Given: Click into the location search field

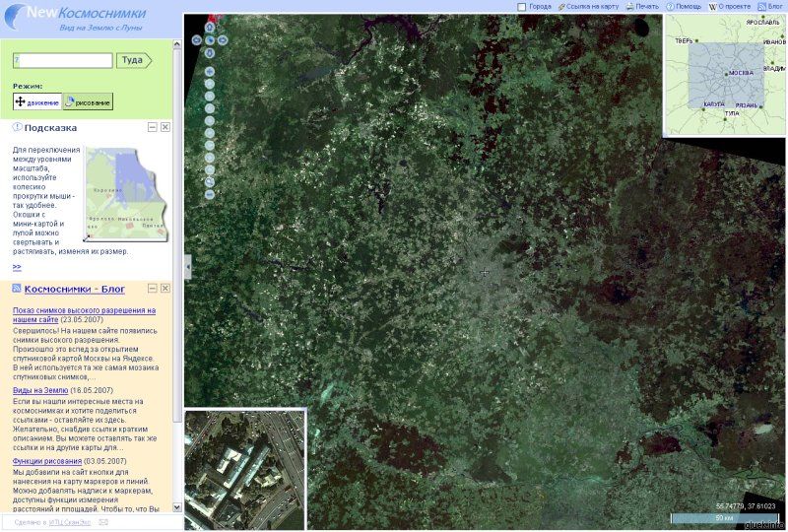Looking at the screenshot, I should click(63, 60).
